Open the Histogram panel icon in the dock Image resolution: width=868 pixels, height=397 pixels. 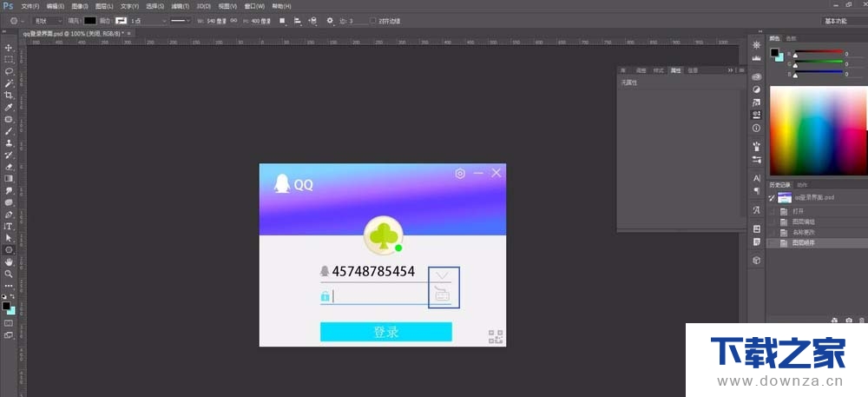(x=756, y=57)
